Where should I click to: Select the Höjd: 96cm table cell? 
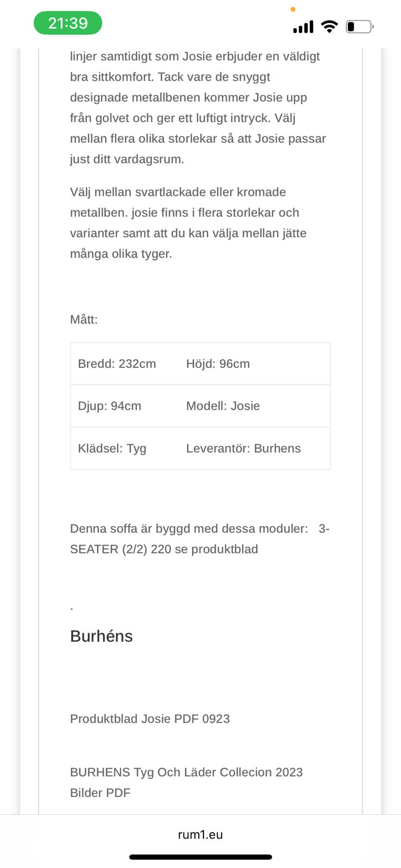click(218, 364)
